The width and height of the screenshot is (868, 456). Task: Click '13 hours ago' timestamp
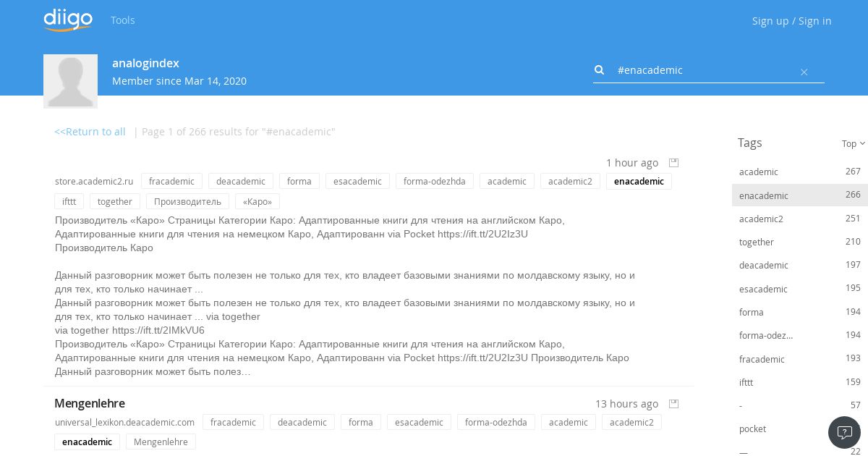point(626,403)
